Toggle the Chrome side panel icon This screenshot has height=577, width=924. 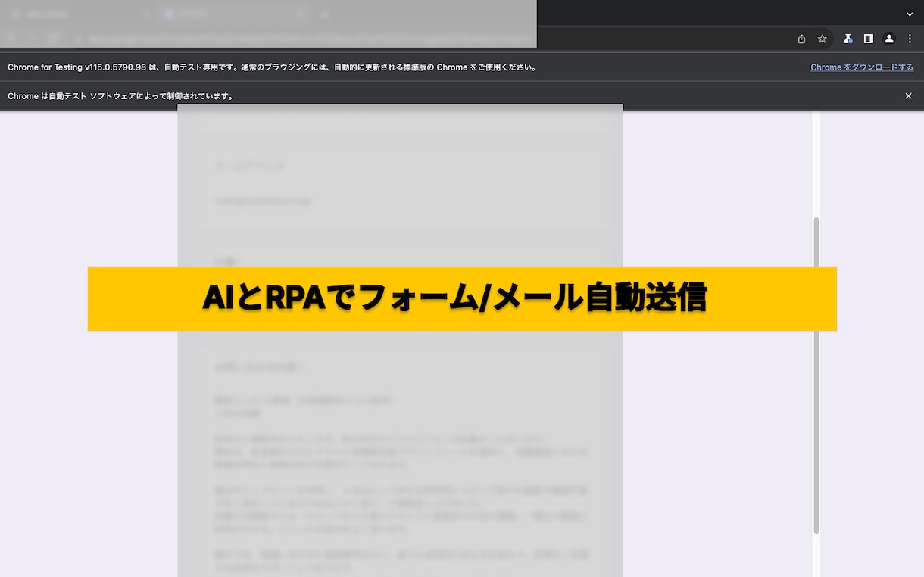pyautogui.click(x=869, y=39)
